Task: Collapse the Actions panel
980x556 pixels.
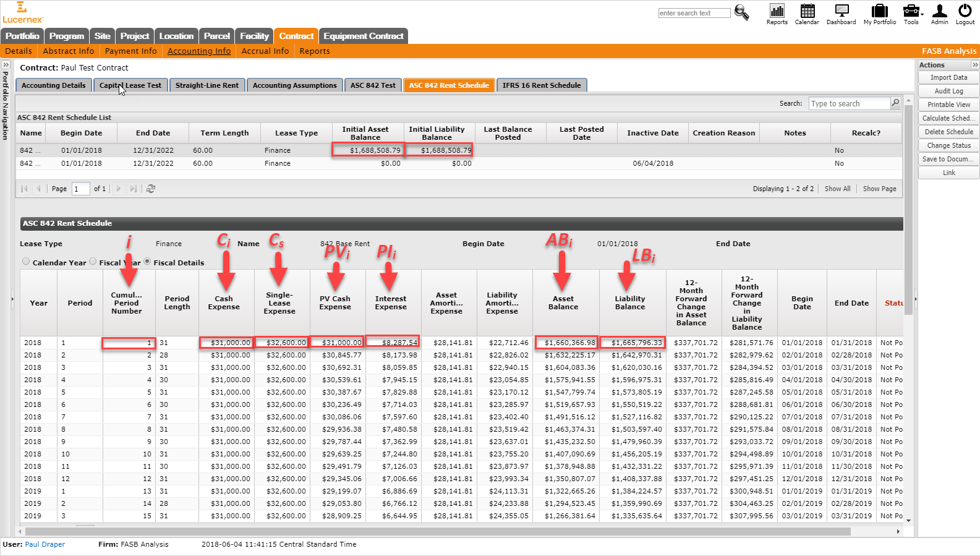Action: coord(975,65)
